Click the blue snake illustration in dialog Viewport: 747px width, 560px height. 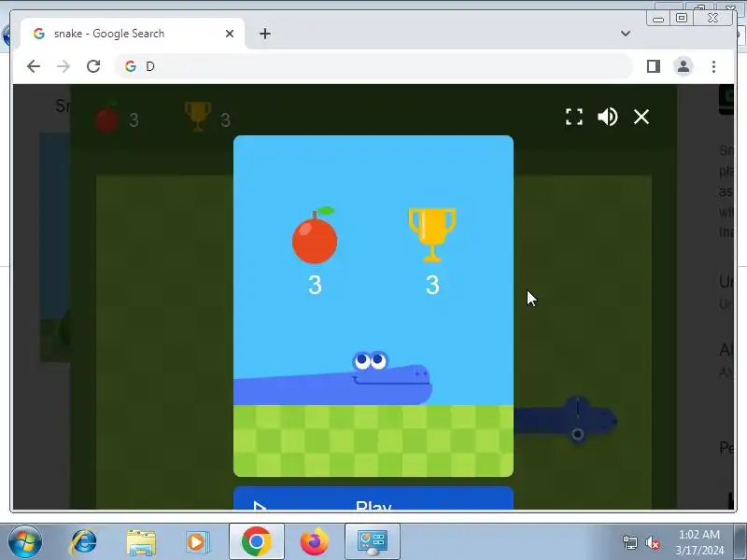coord(333,378)
